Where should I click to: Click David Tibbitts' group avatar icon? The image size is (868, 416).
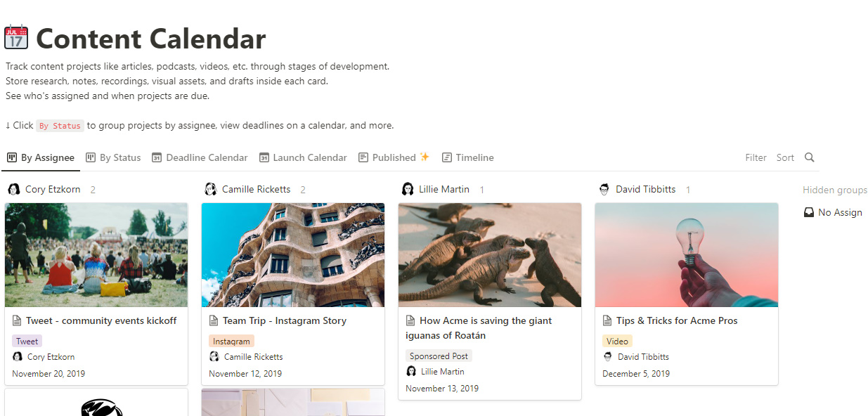604,189
